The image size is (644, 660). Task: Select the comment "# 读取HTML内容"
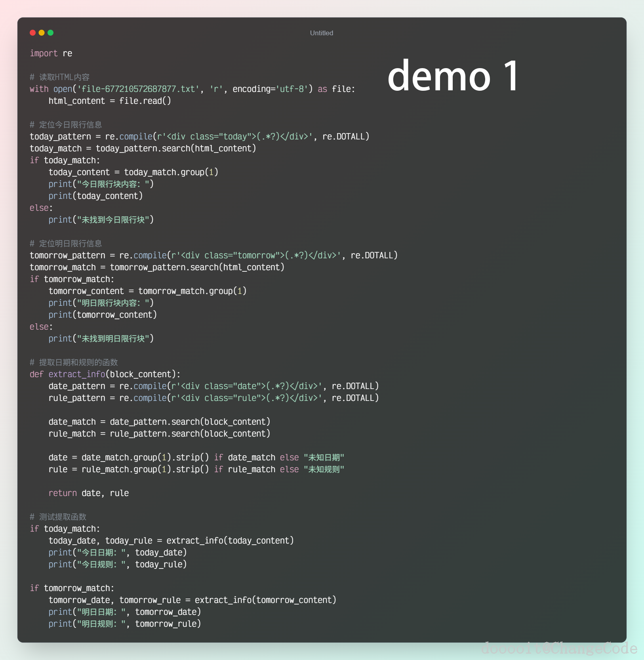click(60, 77)
